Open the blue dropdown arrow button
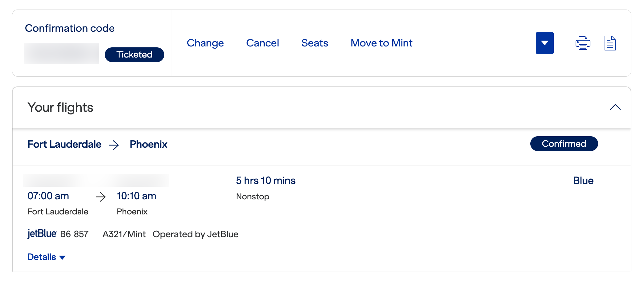The width and height of the screenshot is (644, 283). click(x=544, y=43)
